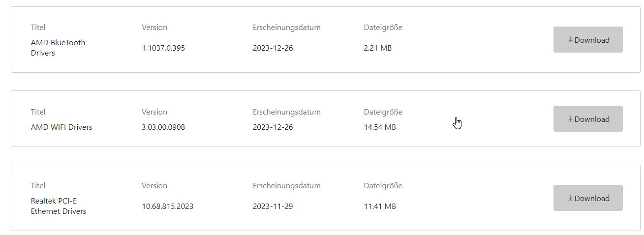Click the Dateigröße label in the Realtek card
The width and height of the screenshot is (644, 235).
[383, 186]
